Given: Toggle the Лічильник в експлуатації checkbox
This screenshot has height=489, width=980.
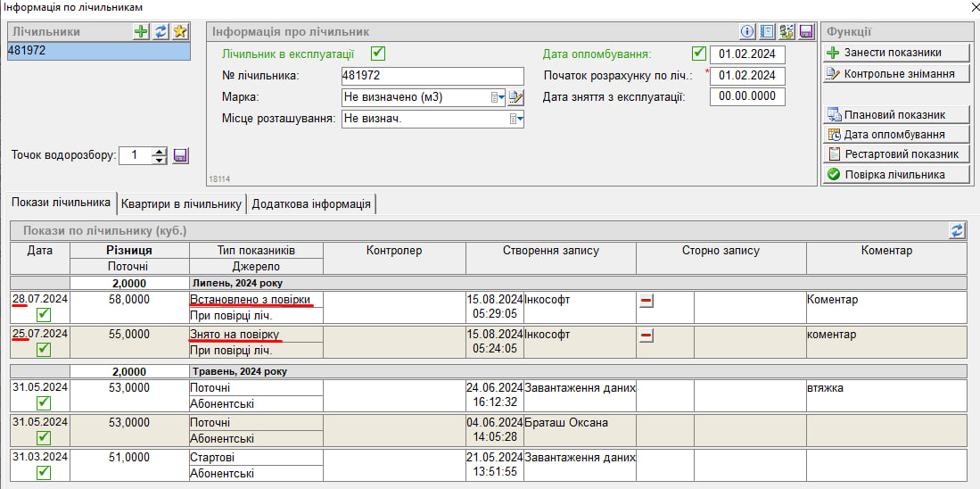Looking at the screenshot, I should (377, 54).
